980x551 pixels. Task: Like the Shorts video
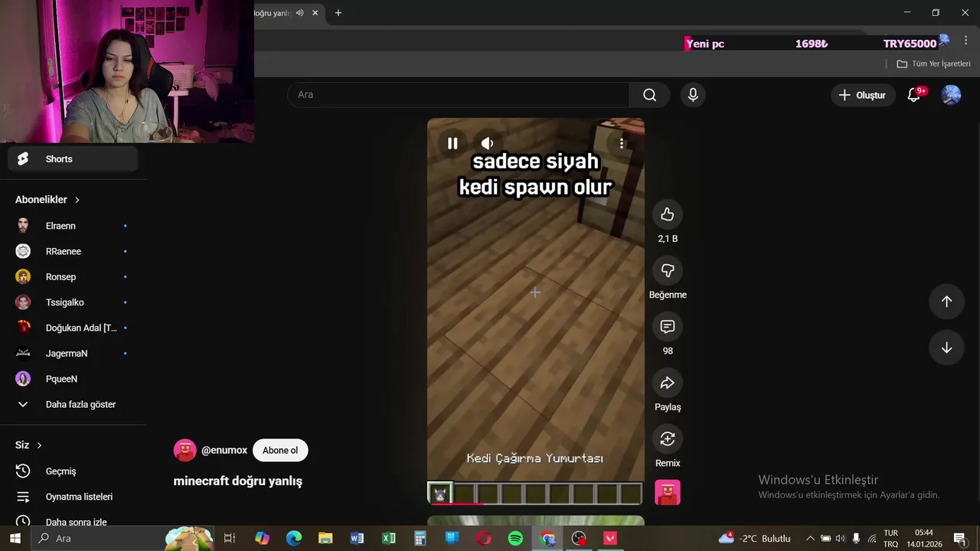(668, 214)
